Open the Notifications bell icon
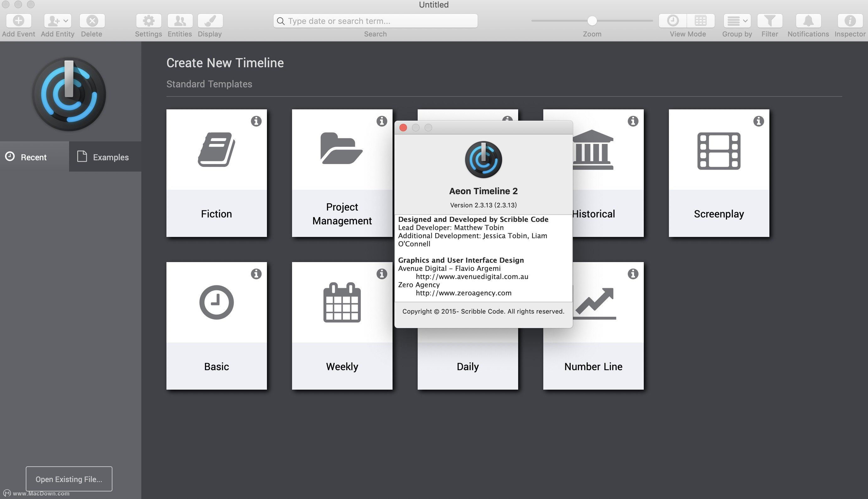Screen dimensions: 868x499 pyautogui.click(x=808, y=21)
